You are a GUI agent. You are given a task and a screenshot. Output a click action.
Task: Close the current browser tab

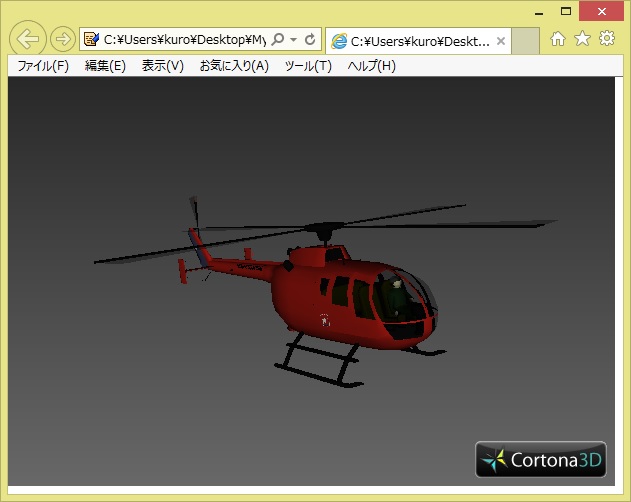pyautogui.click(x=501, y=41)
